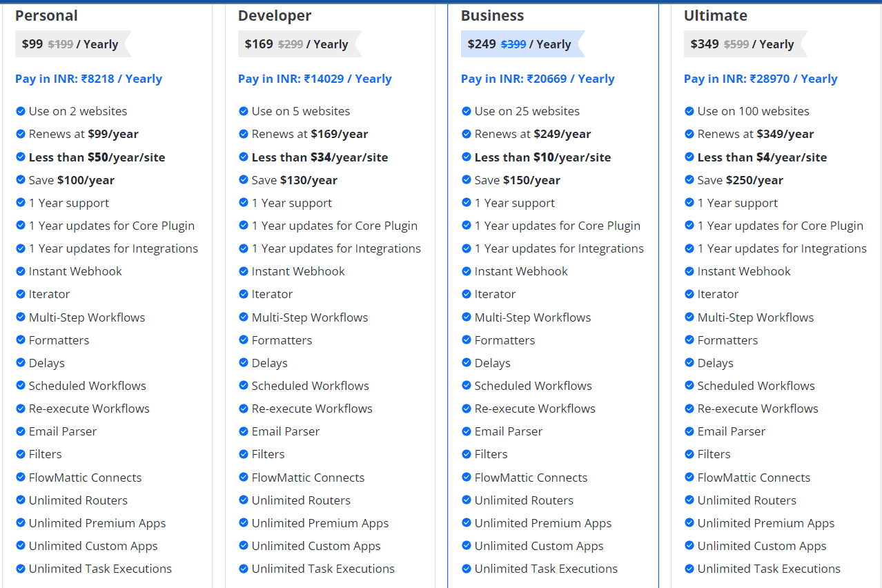882x588 pixels.
Task: Follow the Pay in INR ₹20669 yearly link
Action: [x=538, y=79]
